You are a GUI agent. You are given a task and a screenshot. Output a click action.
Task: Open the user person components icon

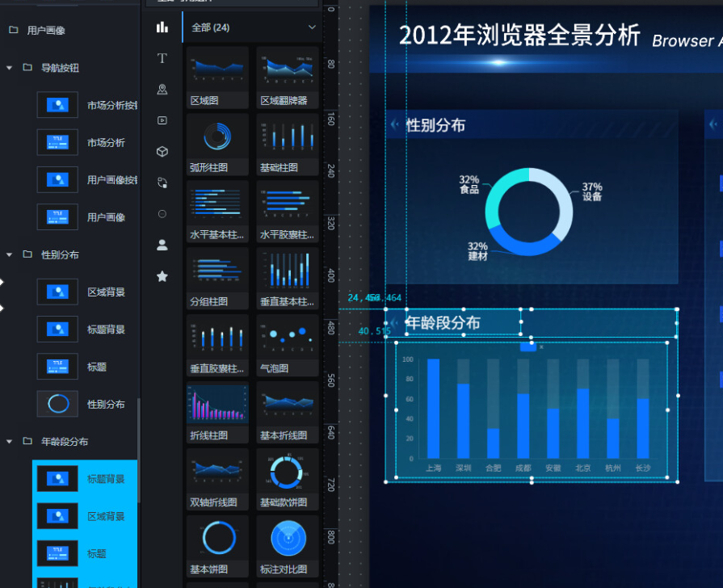pos(162,245)
